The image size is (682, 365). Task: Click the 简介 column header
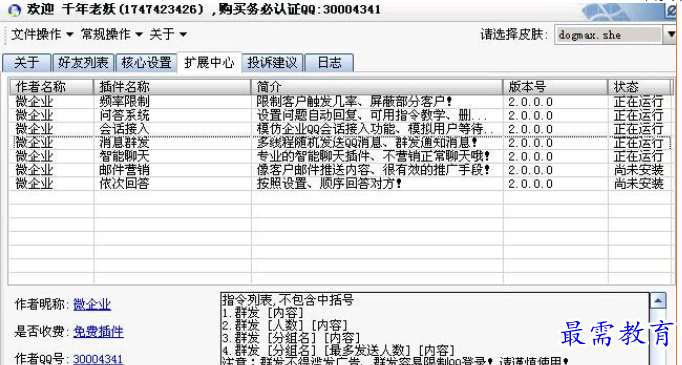pos(377,87)
